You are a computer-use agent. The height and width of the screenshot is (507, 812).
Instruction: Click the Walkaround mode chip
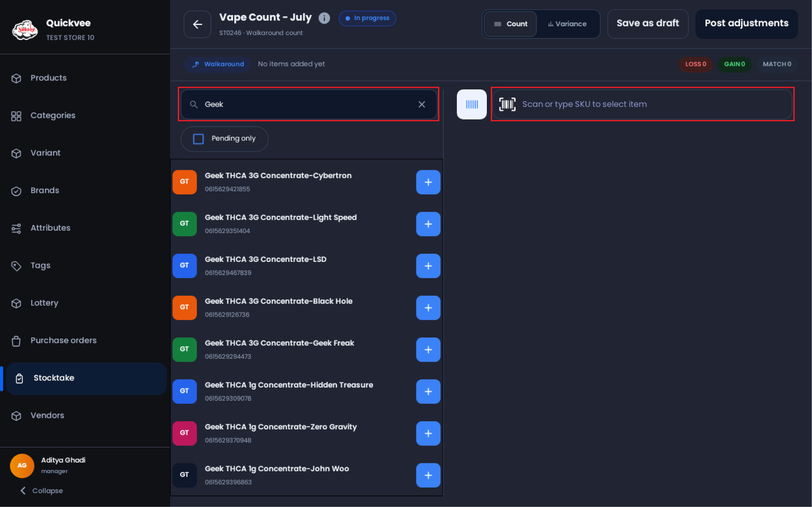tap(217, 64)
